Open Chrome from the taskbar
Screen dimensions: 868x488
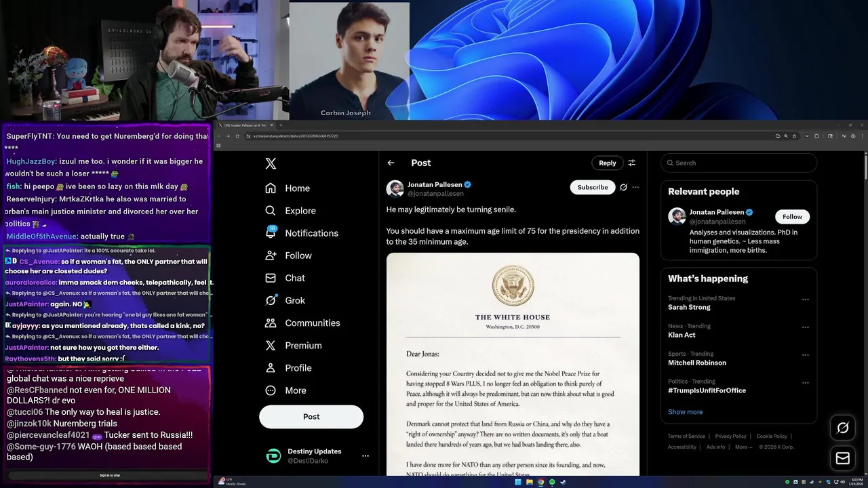[540, 483]
